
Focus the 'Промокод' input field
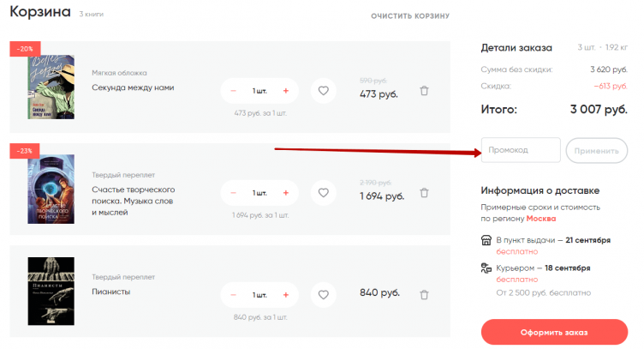coord(521,150)
